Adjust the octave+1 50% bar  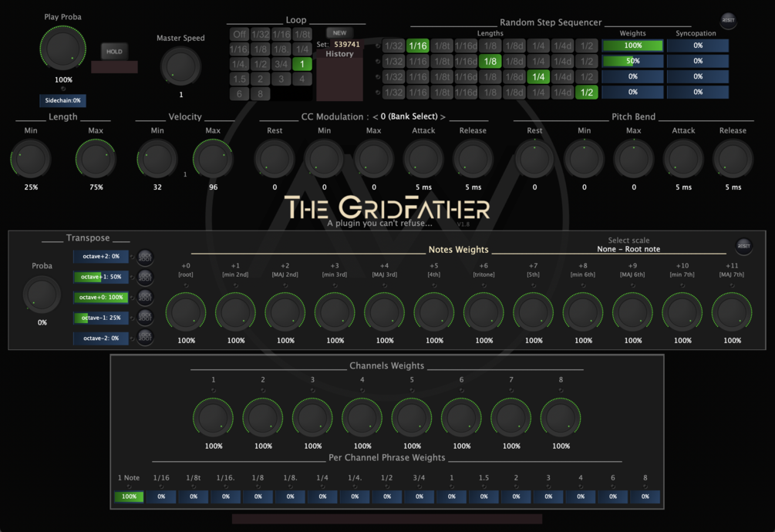click(101, 277)
